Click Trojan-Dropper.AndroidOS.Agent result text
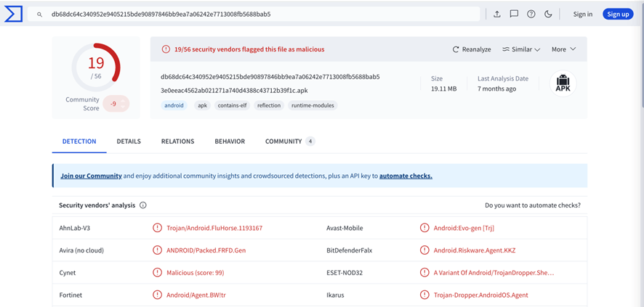Image resolution: width=644 pixels, height=307 pixels. click(x=481, y=295)
